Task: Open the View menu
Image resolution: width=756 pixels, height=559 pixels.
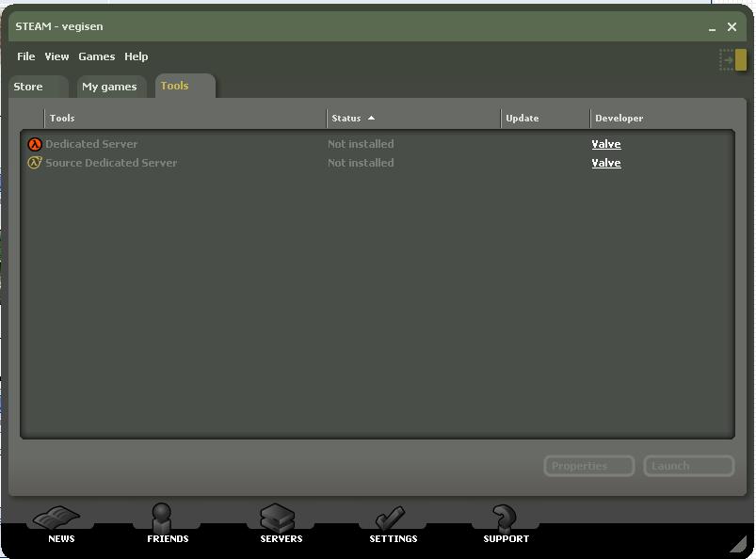Action: coord(56,56)
